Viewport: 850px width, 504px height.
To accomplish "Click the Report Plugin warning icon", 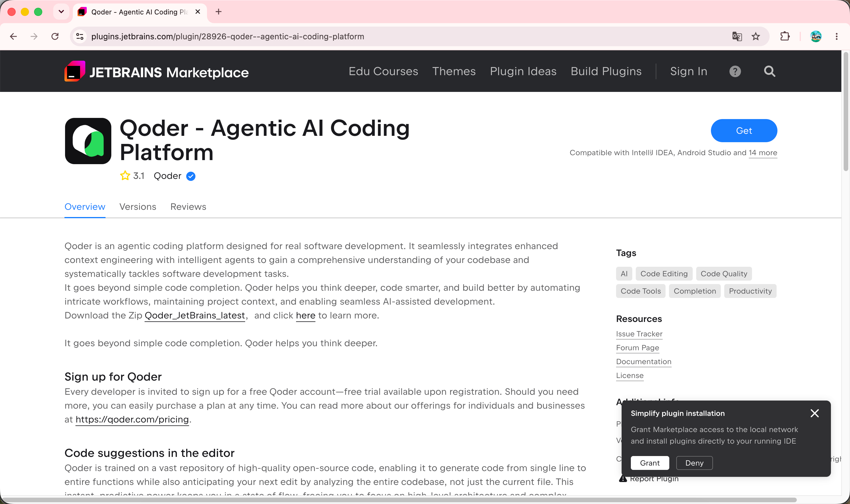I will (623, 479).
